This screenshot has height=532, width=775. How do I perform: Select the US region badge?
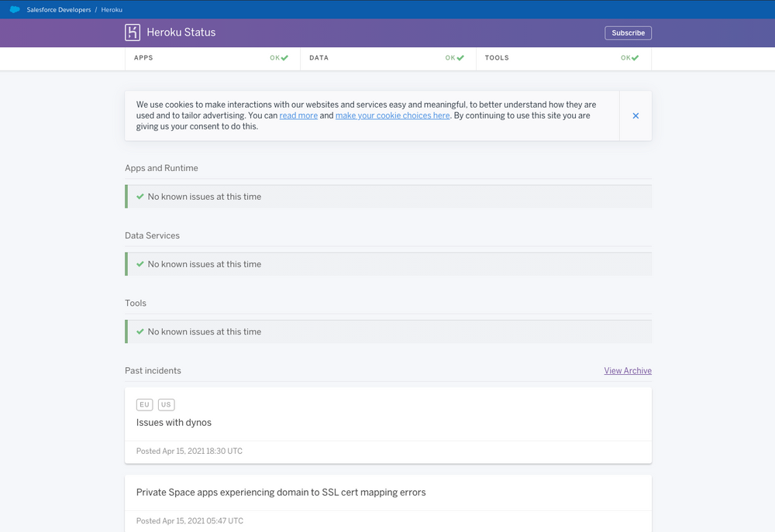pyautogui.click(x=166, y=404)
